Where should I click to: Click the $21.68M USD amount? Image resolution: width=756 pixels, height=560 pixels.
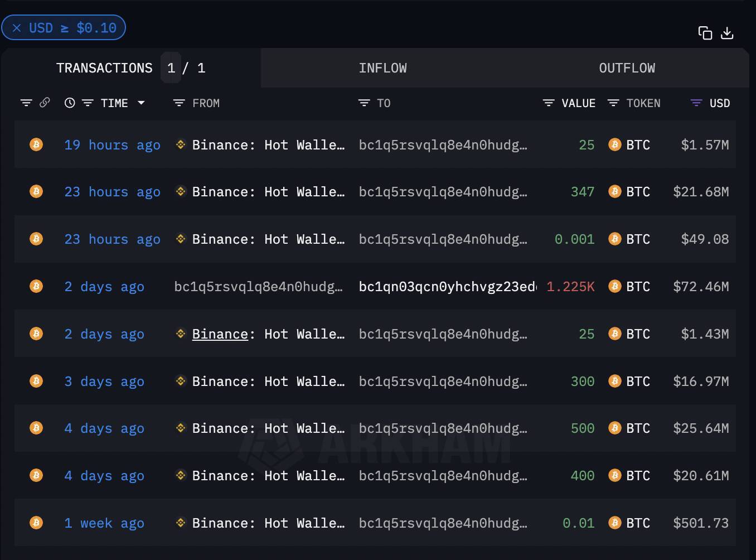coord(701,192)
